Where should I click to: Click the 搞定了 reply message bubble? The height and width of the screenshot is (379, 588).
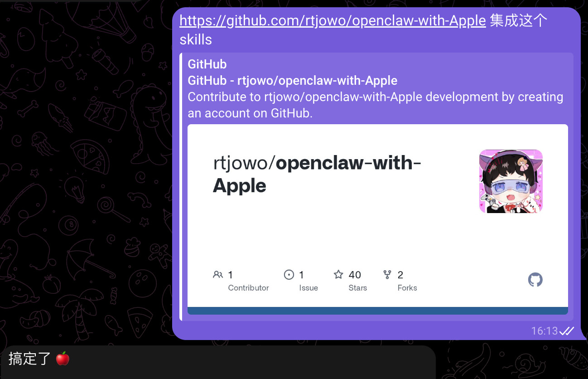tap(218, 362)
